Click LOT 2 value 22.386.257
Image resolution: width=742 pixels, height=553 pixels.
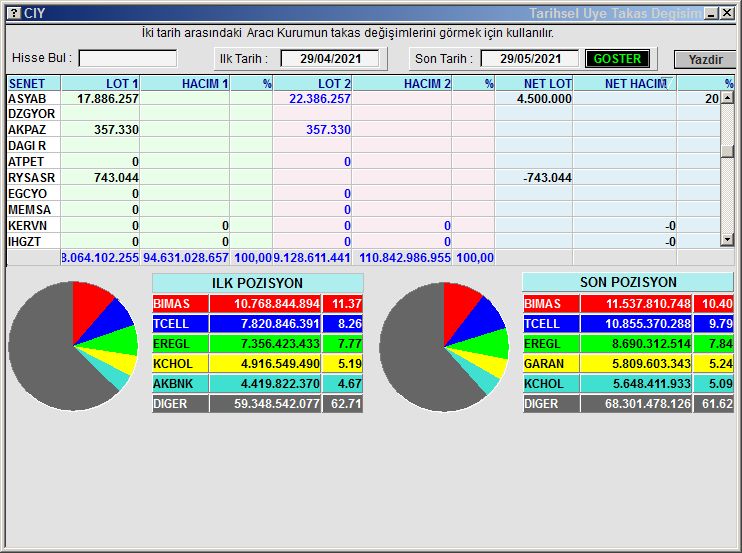tap(320, 98)
